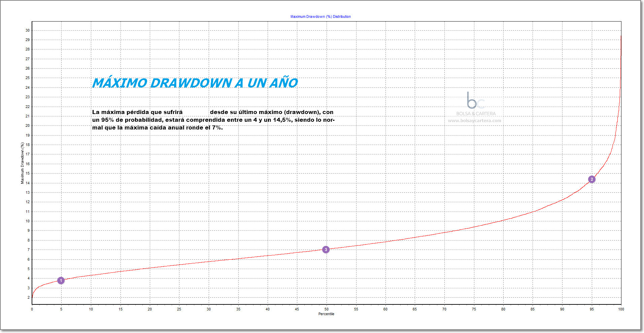Click percentile axis tick label '55'
Viewport: 644px width, 333px height.
tap(356, 309)
